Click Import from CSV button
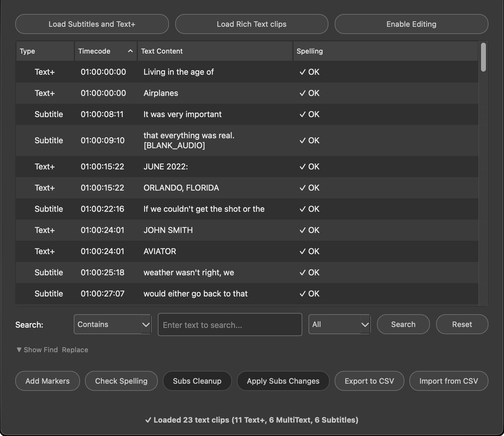Screen dimensions: 504x436 point(449,381)
